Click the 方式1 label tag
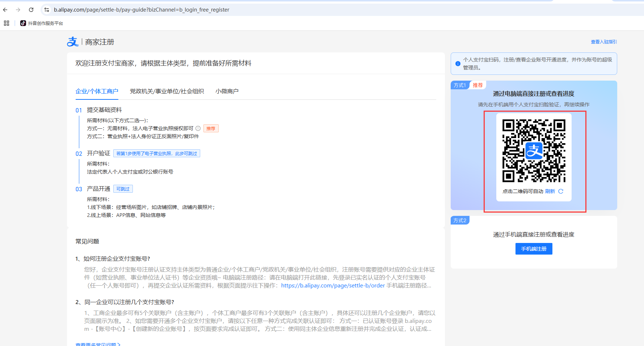 tap(460, 85)
